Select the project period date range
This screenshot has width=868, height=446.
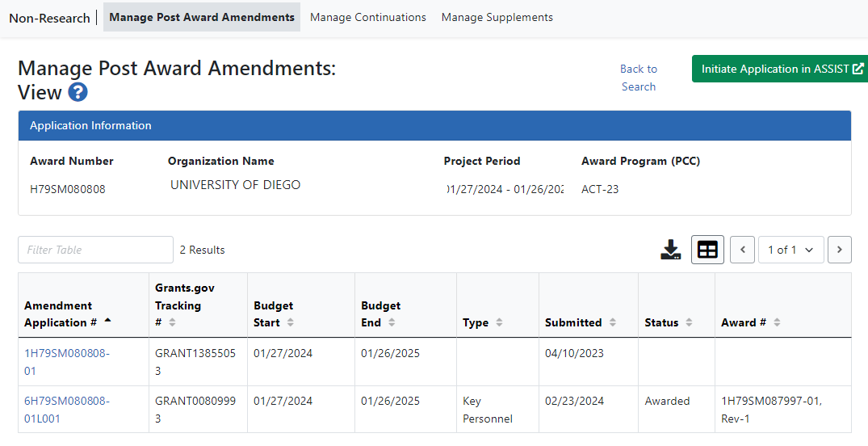505,190
